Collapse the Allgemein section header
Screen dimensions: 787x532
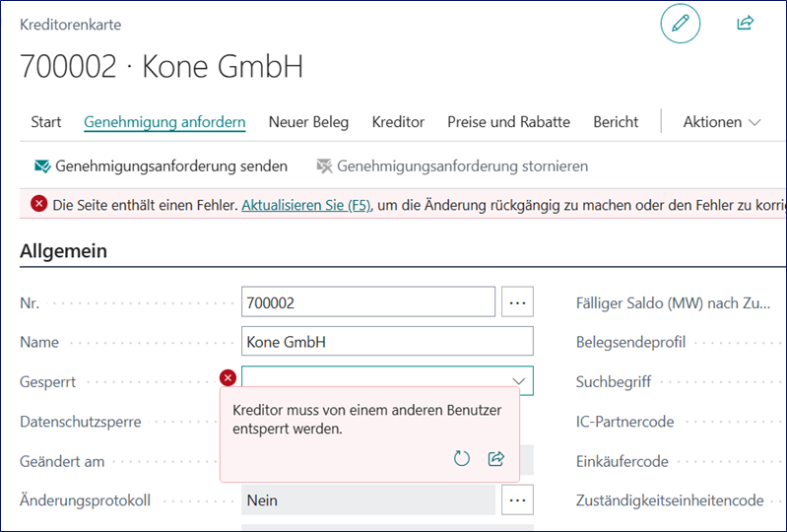[x=64, y=250]
